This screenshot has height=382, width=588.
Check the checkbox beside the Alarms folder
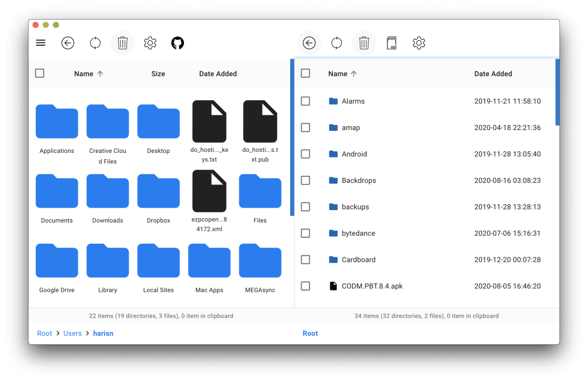click(305, 101)
